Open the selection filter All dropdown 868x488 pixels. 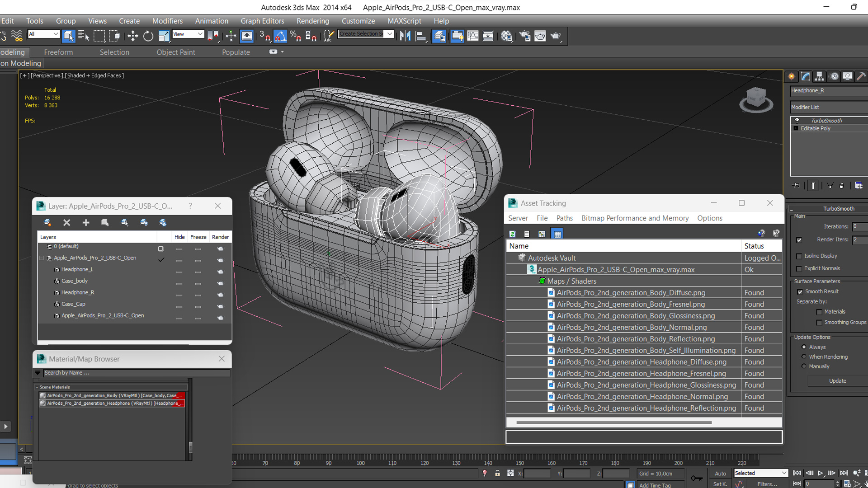43,34
